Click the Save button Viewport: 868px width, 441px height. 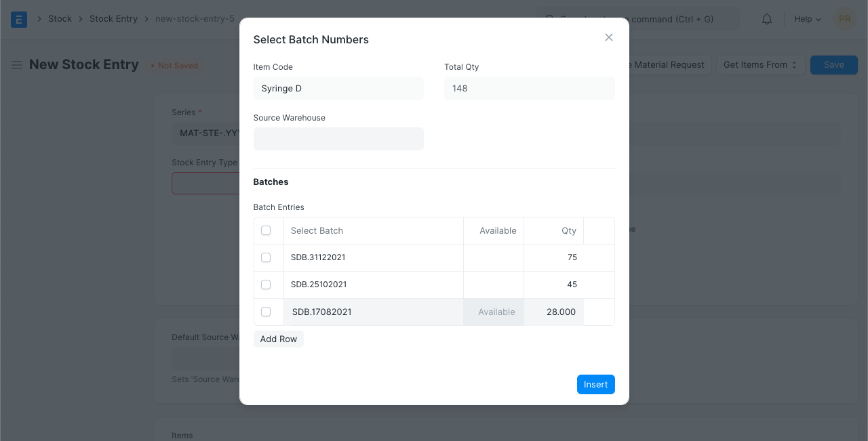tap(833, 65)
